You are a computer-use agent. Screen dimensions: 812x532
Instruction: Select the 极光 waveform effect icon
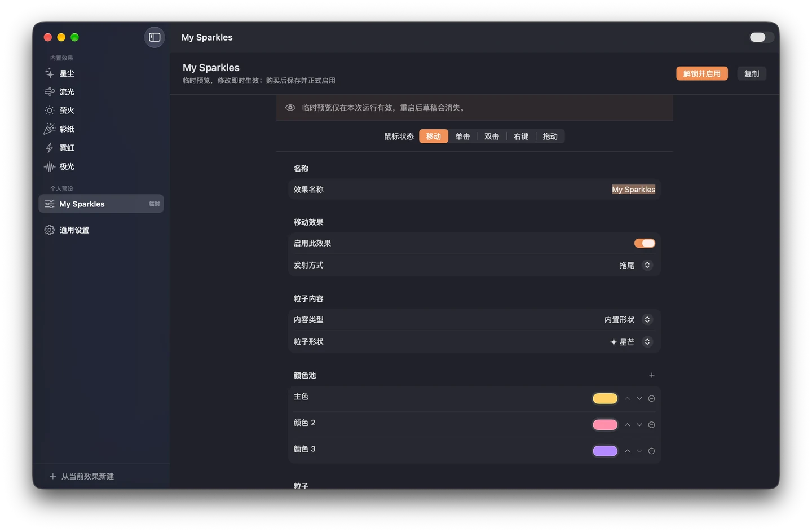pyautogui.click(x=50, y=166)
